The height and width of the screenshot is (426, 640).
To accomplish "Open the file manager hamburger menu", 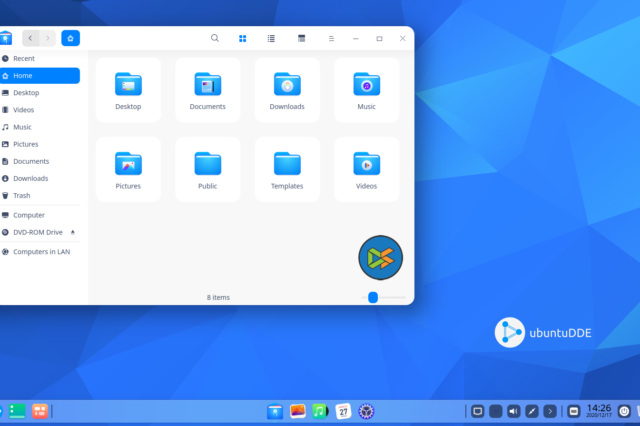I will [x=331, y=38].
